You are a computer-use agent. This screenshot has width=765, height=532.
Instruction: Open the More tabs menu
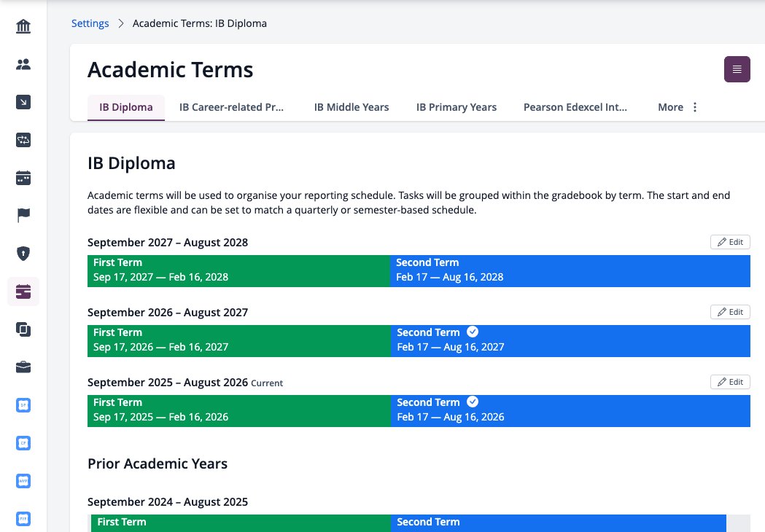pyautogui.click(x=677, y=107)
